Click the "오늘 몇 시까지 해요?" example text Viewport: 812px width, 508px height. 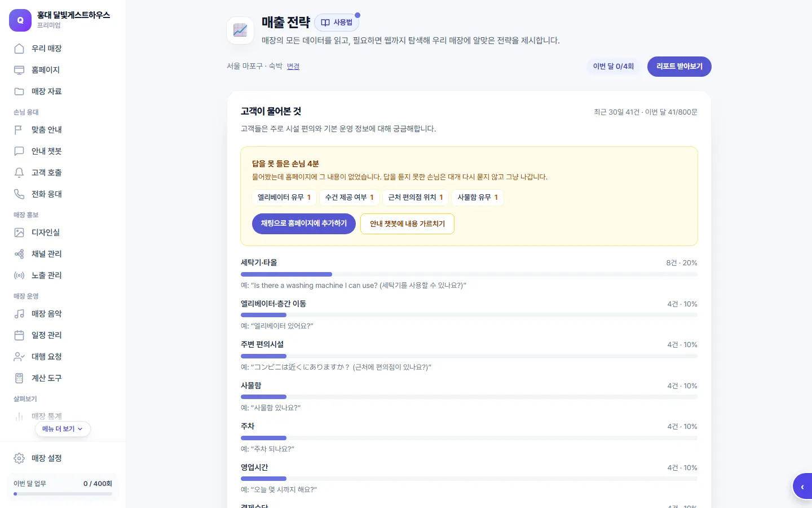pos(279,490)
